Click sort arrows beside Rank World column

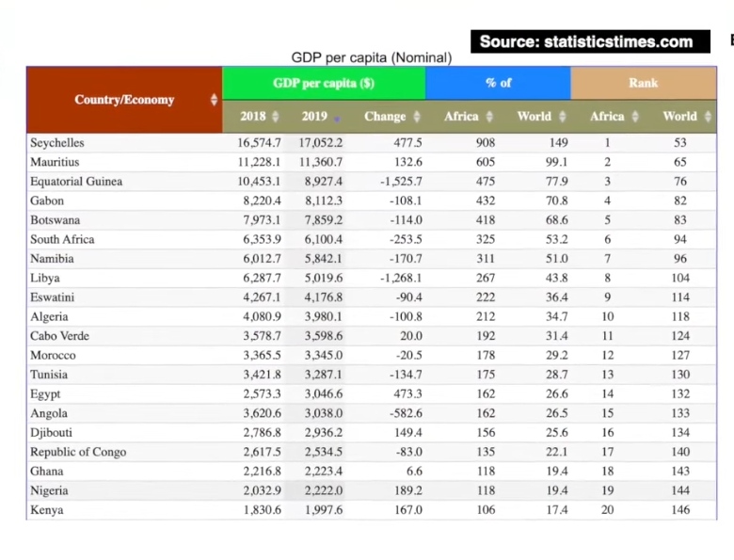[708, 116]
